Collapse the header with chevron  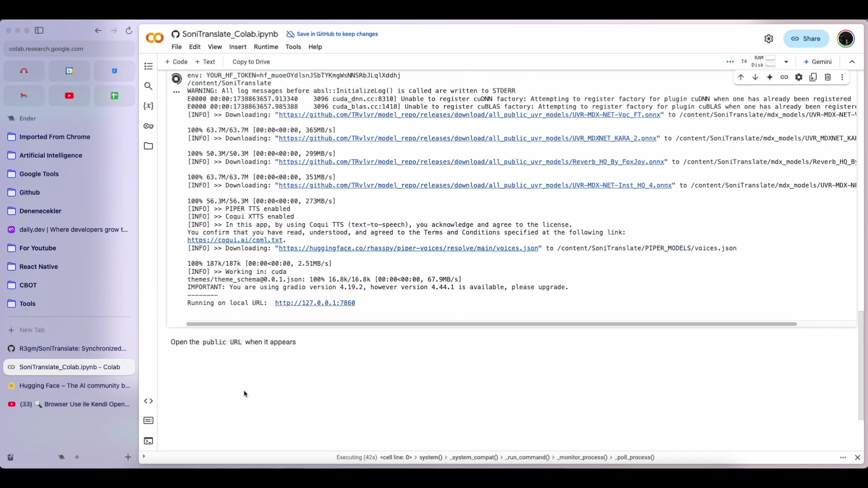coord(852,62)
